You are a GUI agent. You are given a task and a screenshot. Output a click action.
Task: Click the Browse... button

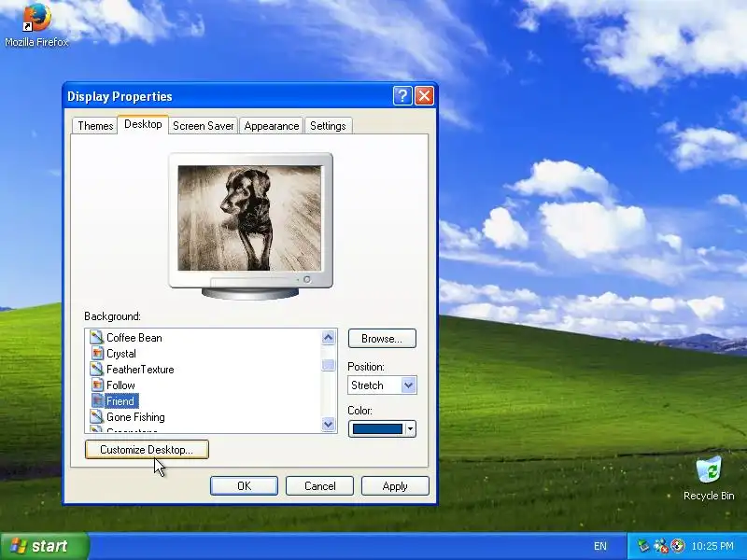tap(382, 339)
